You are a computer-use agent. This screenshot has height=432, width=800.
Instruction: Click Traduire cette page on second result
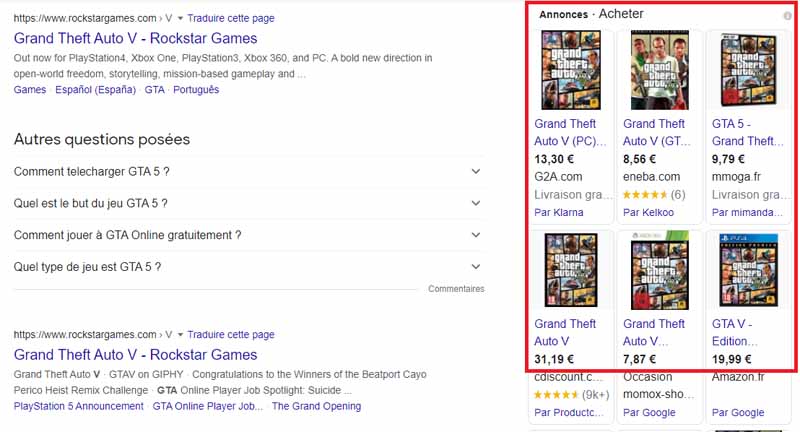[231, 335]
